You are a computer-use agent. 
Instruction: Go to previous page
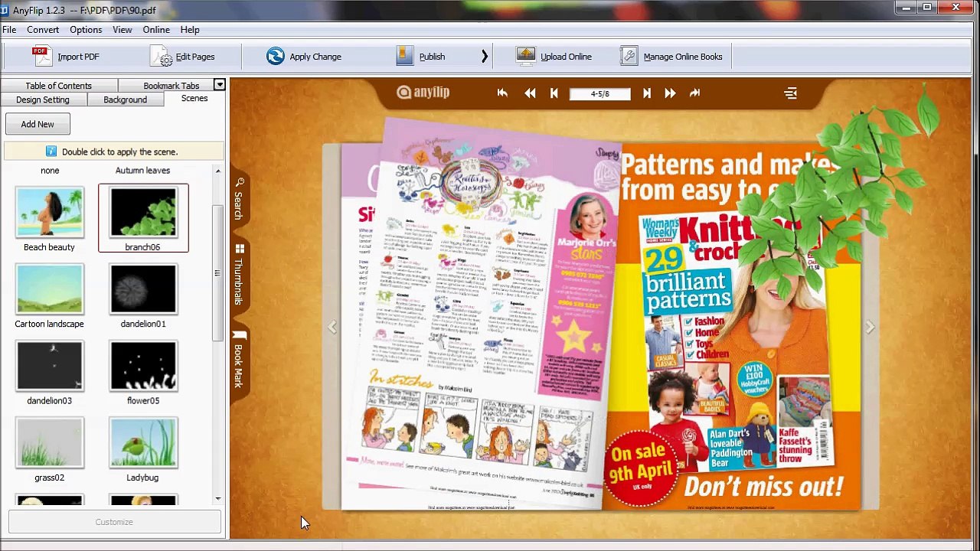coord(554,93)
